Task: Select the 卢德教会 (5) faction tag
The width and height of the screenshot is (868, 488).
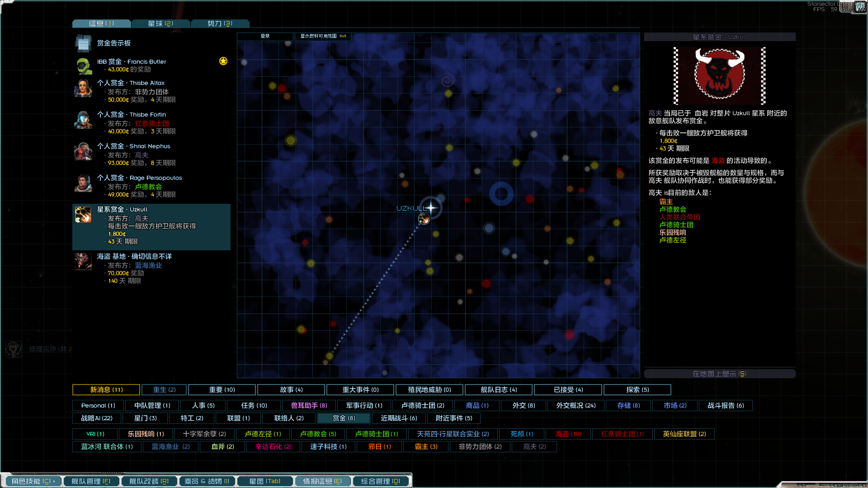Action: pyautogui.click(x=318, y=434)
